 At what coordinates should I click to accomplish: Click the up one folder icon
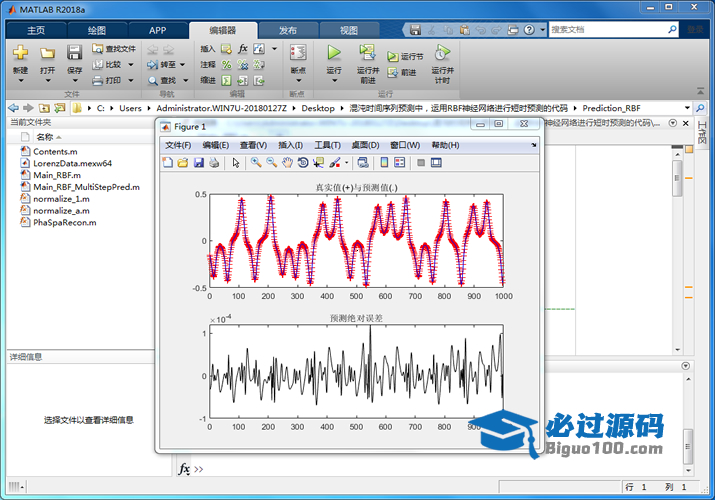point(44,108)
